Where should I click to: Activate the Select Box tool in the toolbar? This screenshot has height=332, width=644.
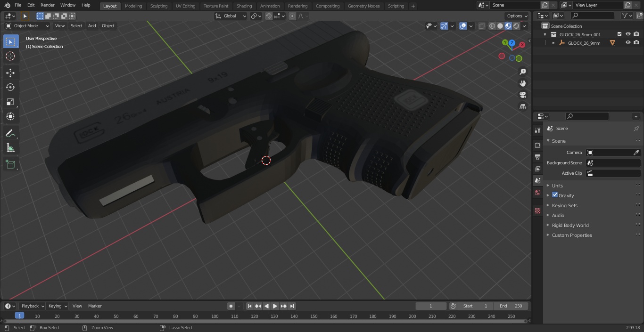[x=10, y=41]
